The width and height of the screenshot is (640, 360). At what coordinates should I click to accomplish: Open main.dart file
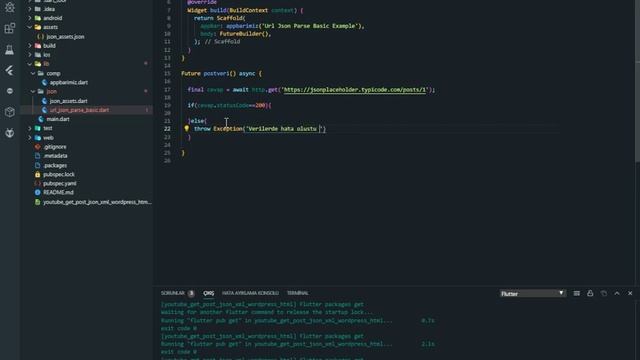point(58,119)
